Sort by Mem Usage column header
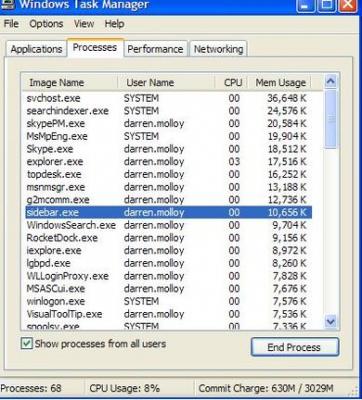This screenshot has width=362, height=400. [x=280, y=83]
